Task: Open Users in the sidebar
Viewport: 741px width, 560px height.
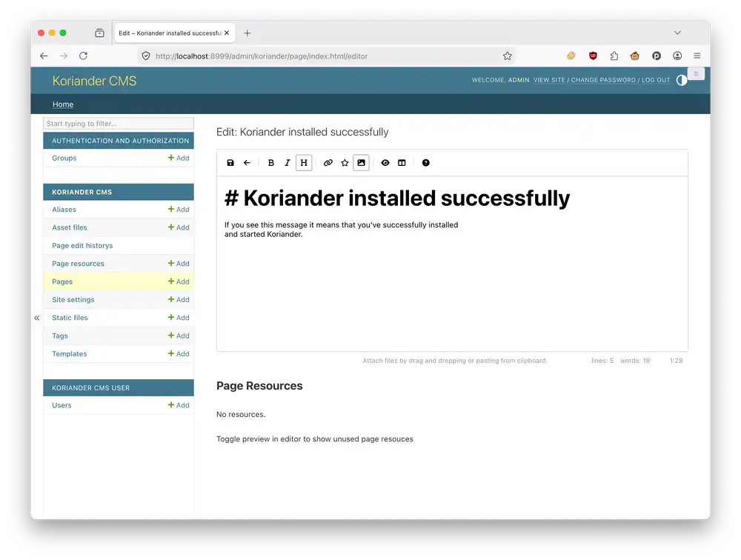Action: pyautogui.click(x=62, y=405)
